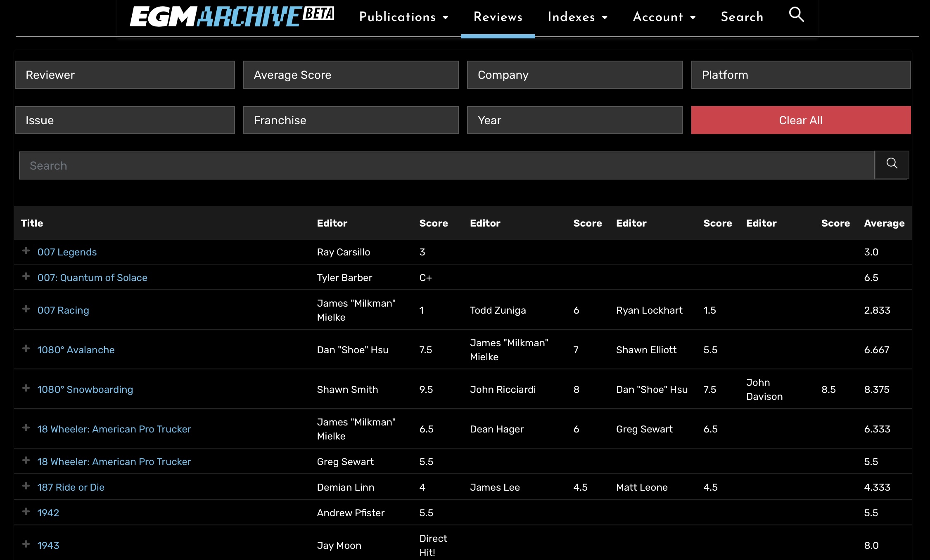
Task: Click the Demian Linn editor cell
Action: pyautogui.click(x=346, y=487)
